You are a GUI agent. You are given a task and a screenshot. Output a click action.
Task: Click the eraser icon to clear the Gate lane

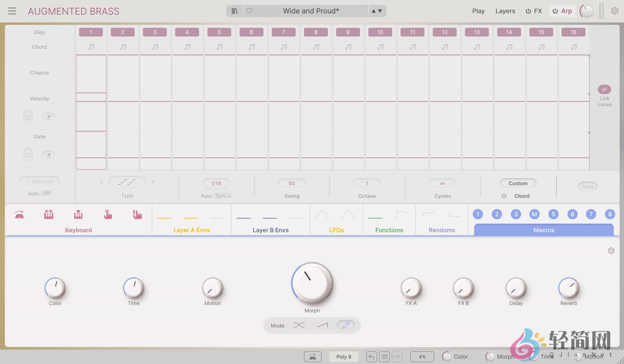49,155
